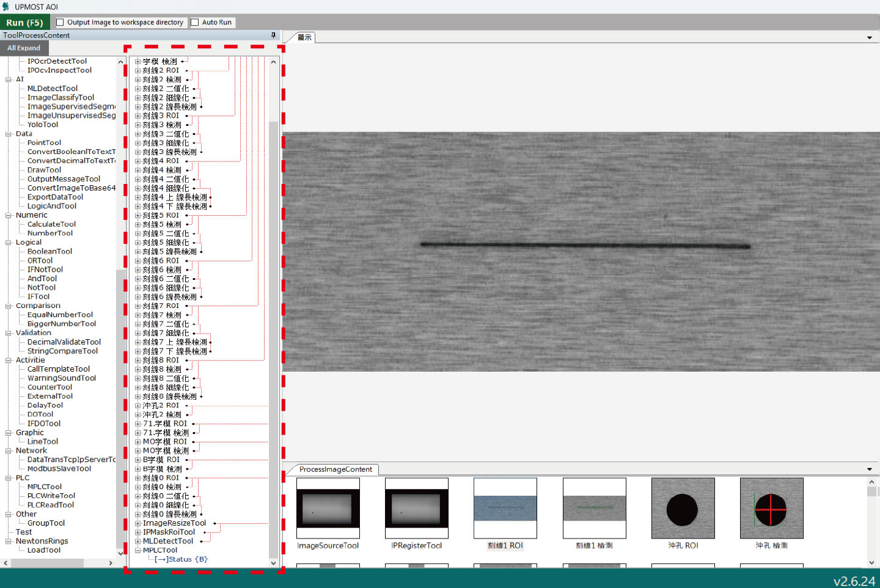The image size is (880, 588).
Task: Click the pin icon on ToolProcessContent panel
Action: coord(273,35)
